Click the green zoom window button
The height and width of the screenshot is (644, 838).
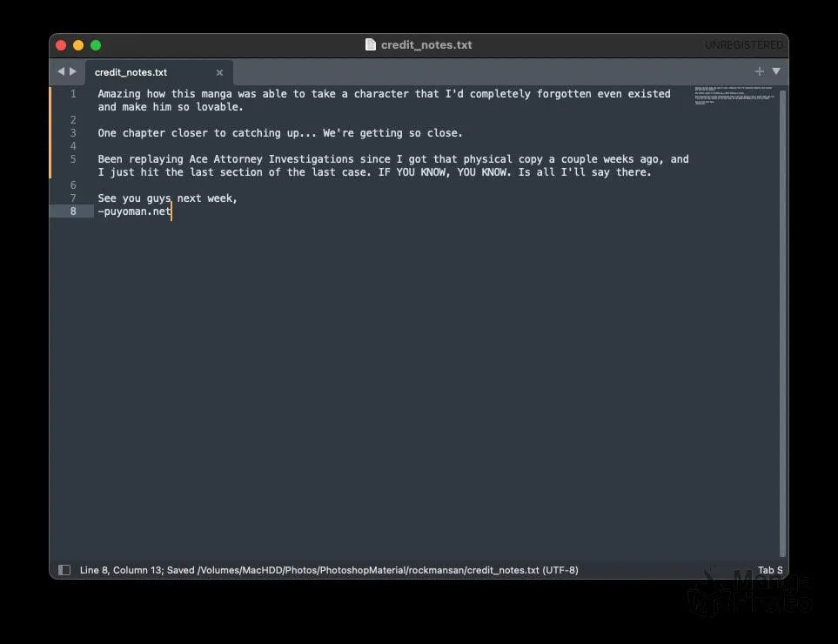[x=96, y=45]
